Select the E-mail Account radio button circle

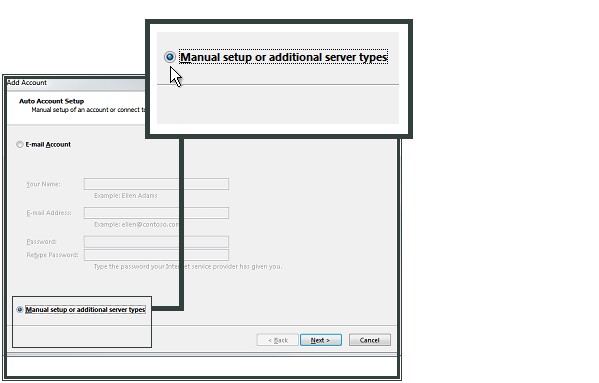(x=19, y=144)
